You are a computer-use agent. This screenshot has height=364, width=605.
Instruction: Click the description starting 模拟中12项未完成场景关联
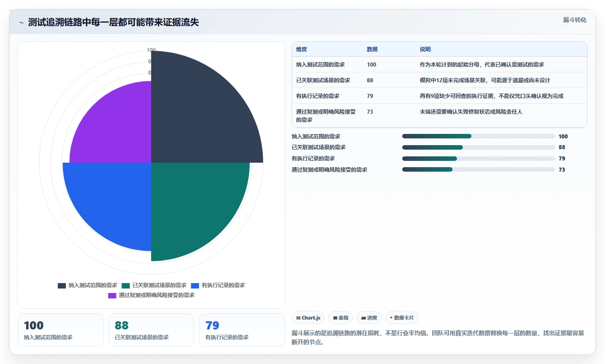(x=485, y=80)
